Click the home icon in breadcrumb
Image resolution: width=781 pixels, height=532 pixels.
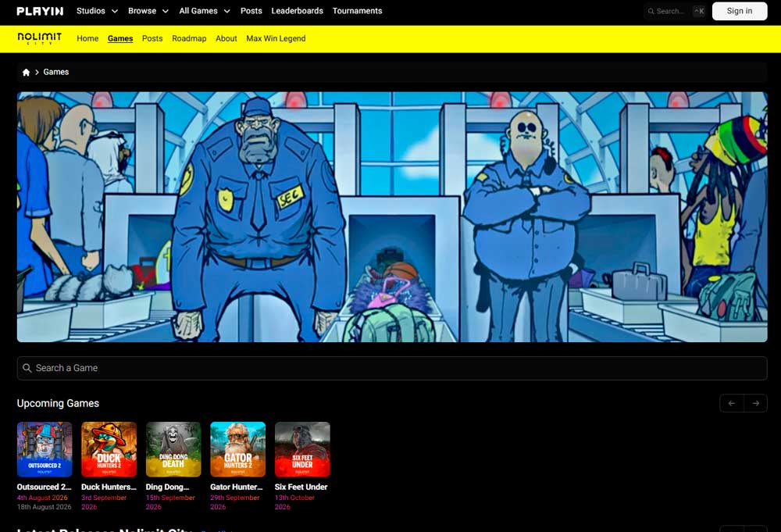[26, 72]
